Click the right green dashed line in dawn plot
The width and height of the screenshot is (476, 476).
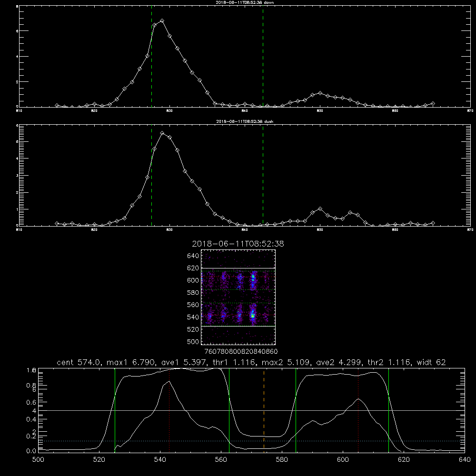click(x=263, y=57)
